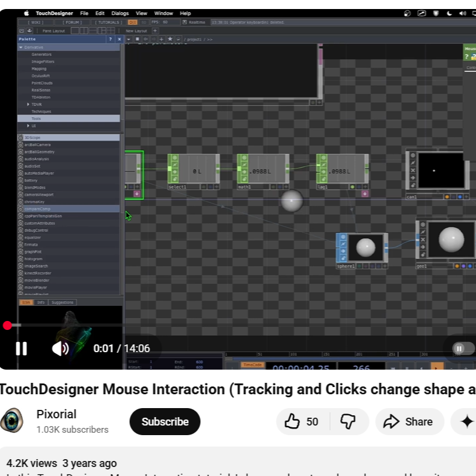
Task: Share the video
Action: 409,422
